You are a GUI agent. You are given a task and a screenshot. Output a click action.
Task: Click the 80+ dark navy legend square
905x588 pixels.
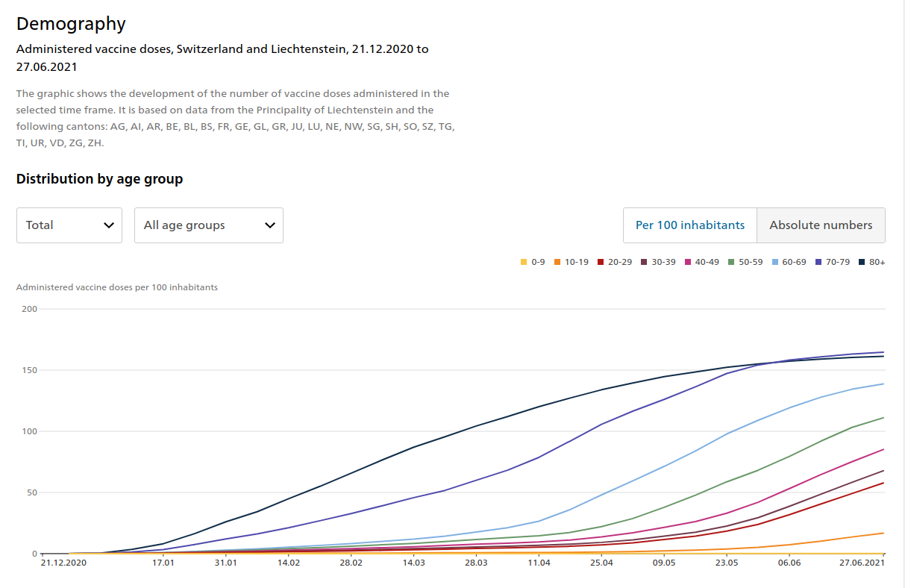click(862, 262)
